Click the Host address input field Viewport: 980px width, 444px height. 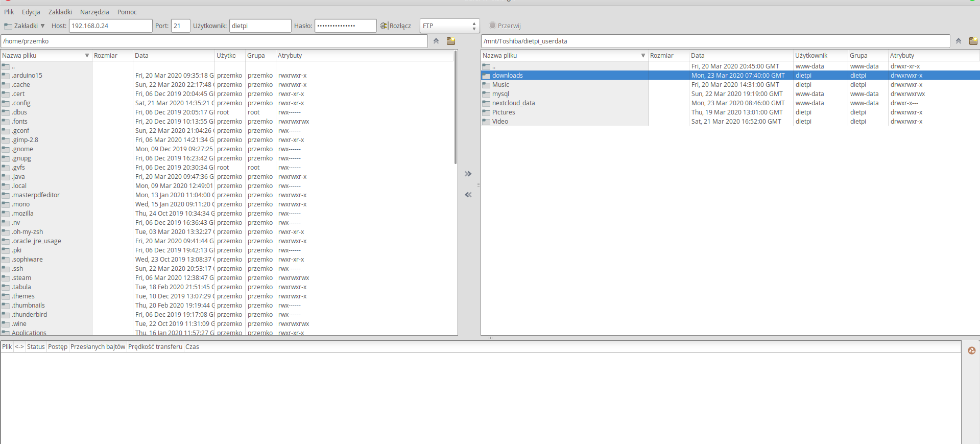pyautogui.click(x=110, y=26)
